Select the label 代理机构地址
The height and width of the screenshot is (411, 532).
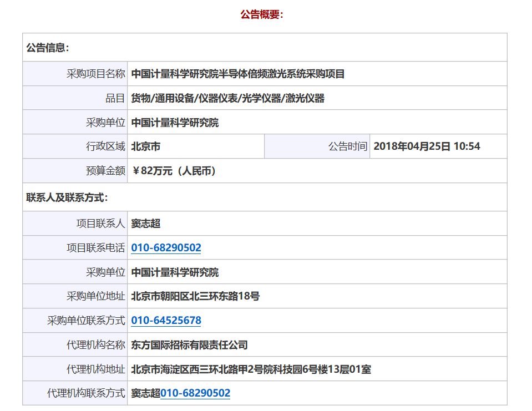tap(95, 369)
